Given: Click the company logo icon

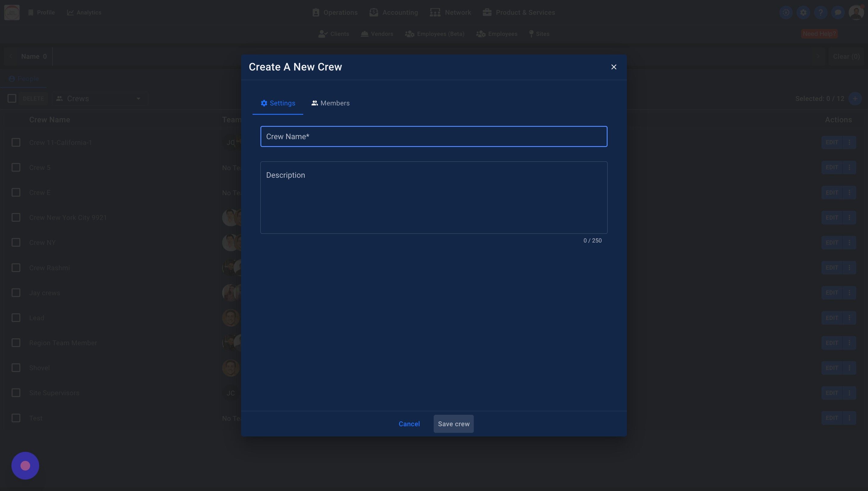Looking at the screenshot, I should click(12, 12).
